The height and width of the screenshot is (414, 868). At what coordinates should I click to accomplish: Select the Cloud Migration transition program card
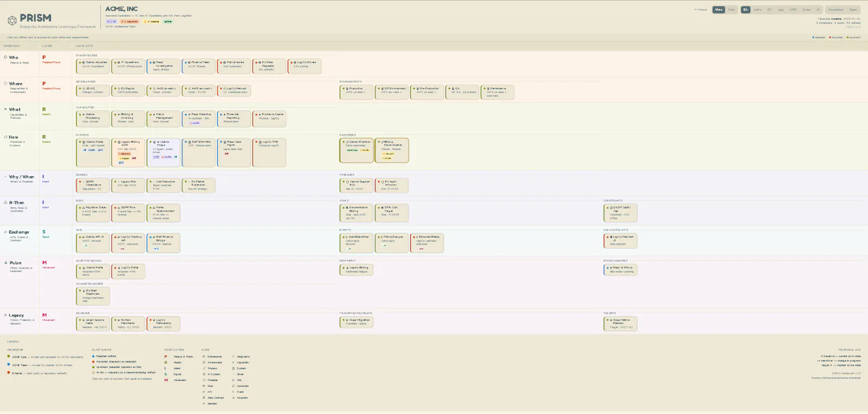(356, 322)
